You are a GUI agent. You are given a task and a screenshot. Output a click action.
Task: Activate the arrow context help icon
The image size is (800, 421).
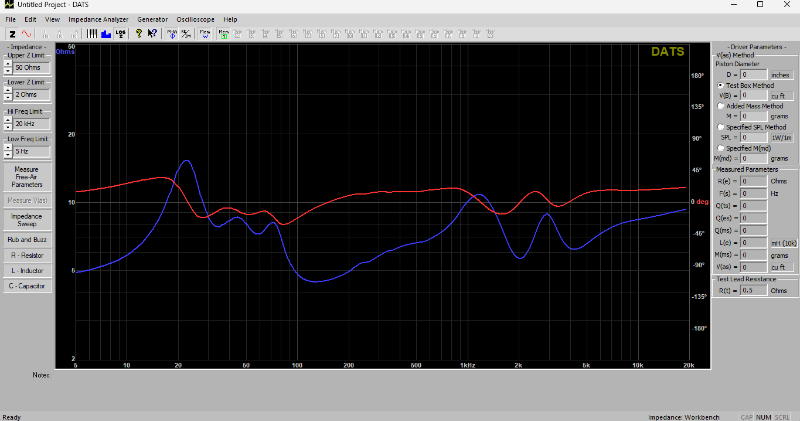pyautogui.click(x=152, y=34)
